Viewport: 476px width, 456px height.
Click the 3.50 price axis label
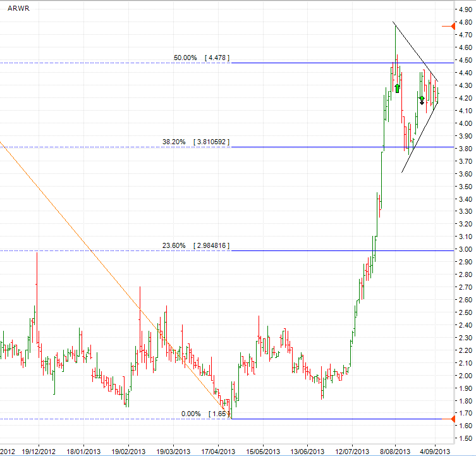(466, 187)
